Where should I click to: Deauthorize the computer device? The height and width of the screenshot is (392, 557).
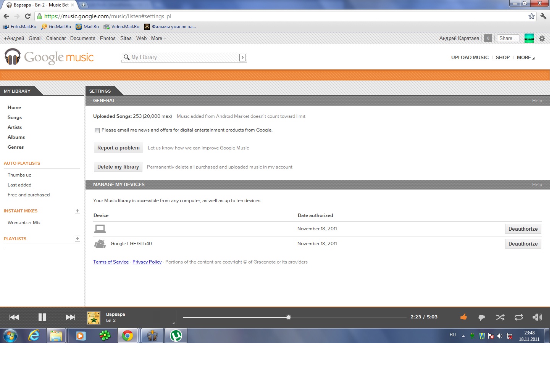click(523, 229)
